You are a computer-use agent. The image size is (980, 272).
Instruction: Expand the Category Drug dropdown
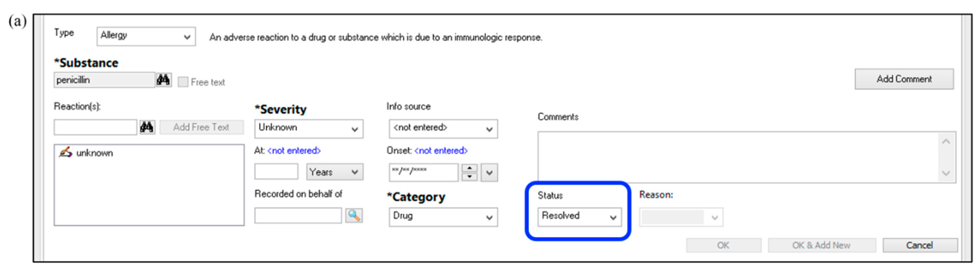click(443, 216)
